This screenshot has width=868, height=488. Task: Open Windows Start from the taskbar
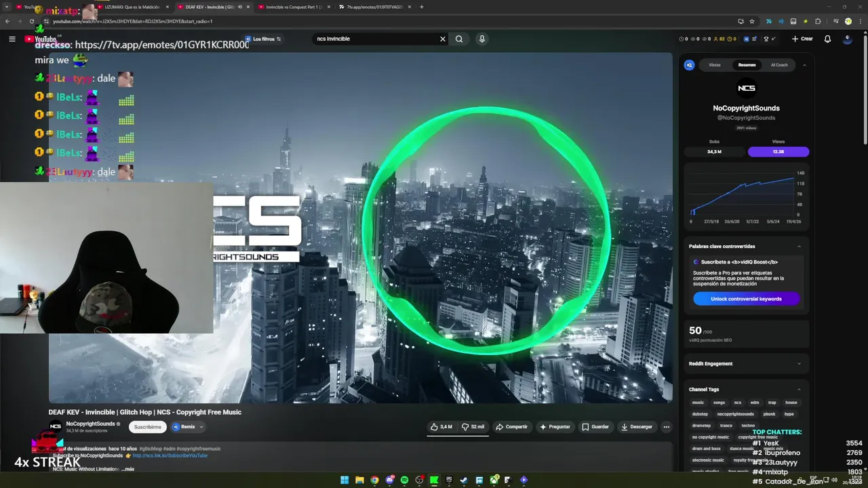pos(344,480)
